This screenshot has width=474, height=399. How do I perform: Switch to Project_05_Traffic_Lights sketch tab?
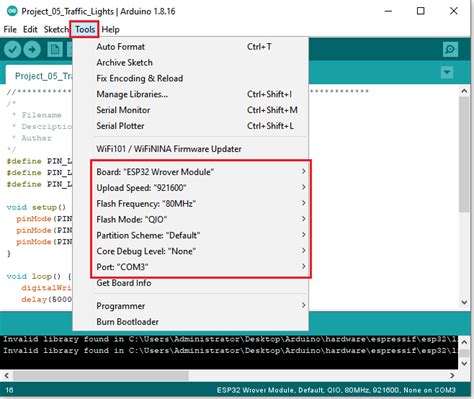pos(39,76)
